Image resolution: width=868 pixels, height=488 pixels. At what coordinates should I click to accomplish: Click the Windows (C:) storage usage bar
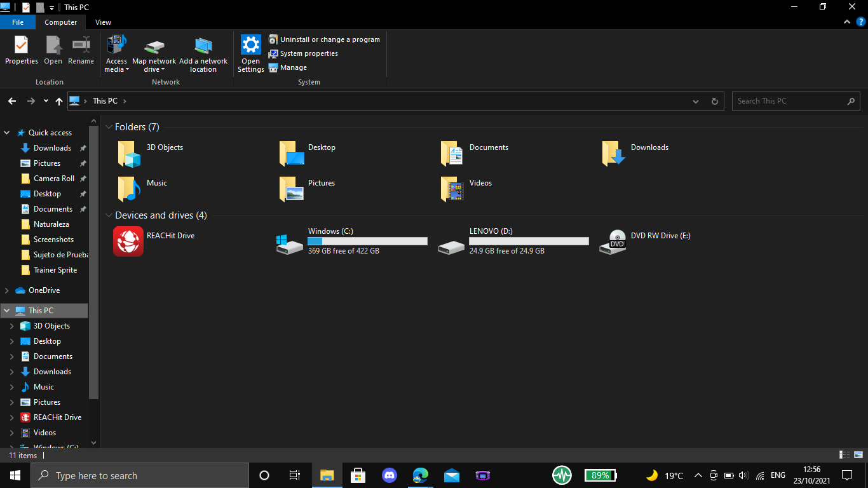point(367,241)
